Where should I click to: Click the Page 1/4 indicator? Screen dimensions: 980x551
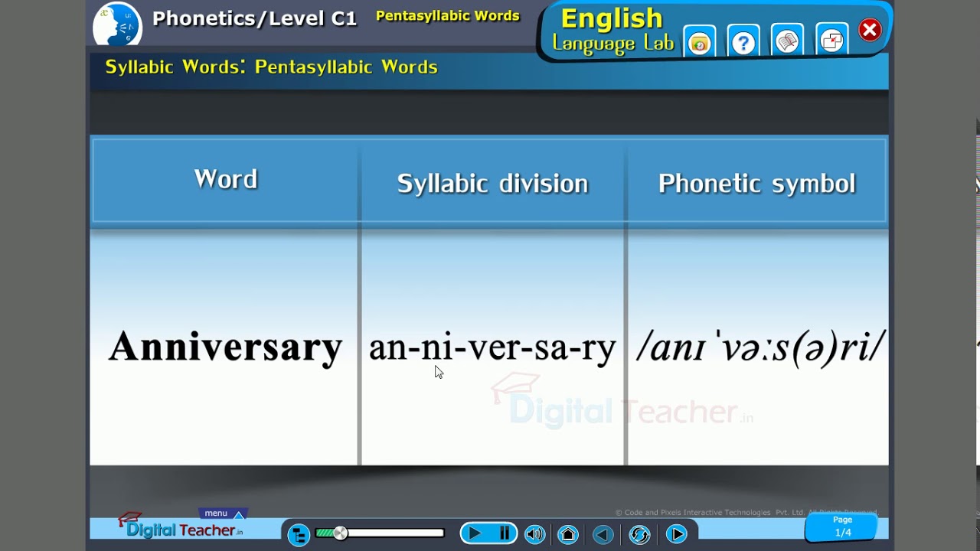coord(843,527)
